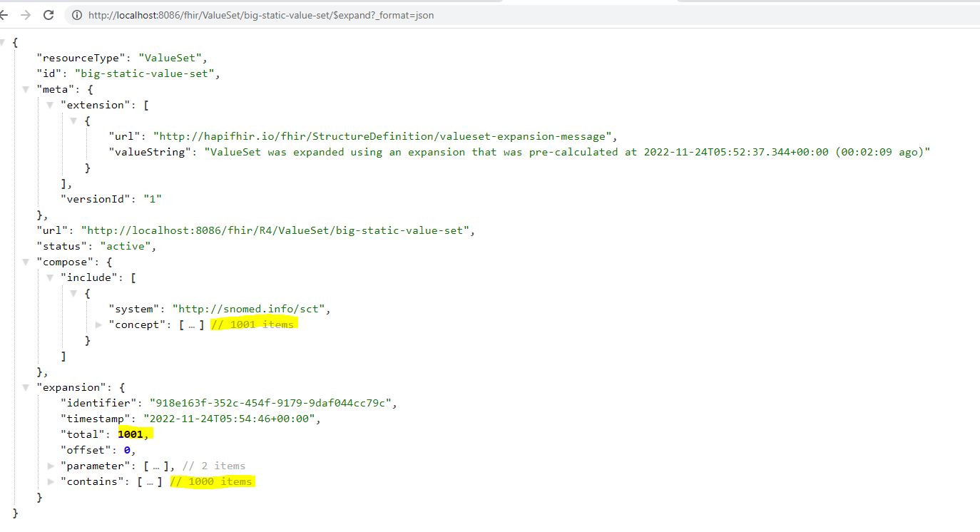Collapse the include array node
980x532 pixels.
pos(49,277)
